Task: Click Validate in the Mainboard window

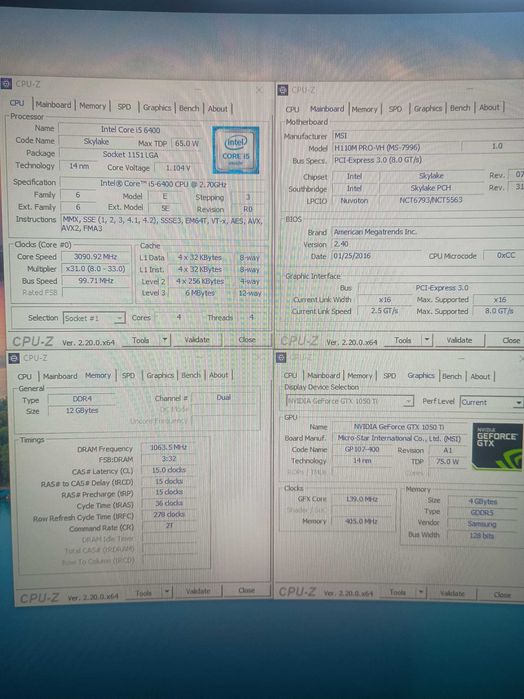Action: coord(459,340)
